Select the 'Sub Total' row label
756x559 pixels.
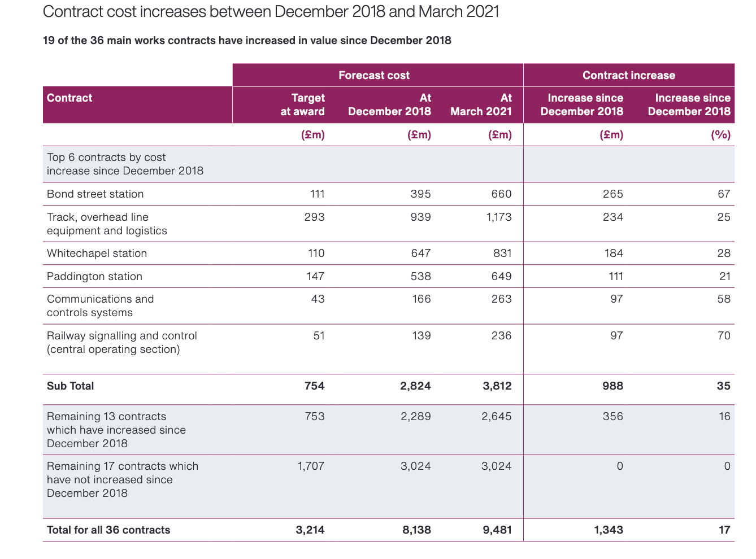(71, 386)
